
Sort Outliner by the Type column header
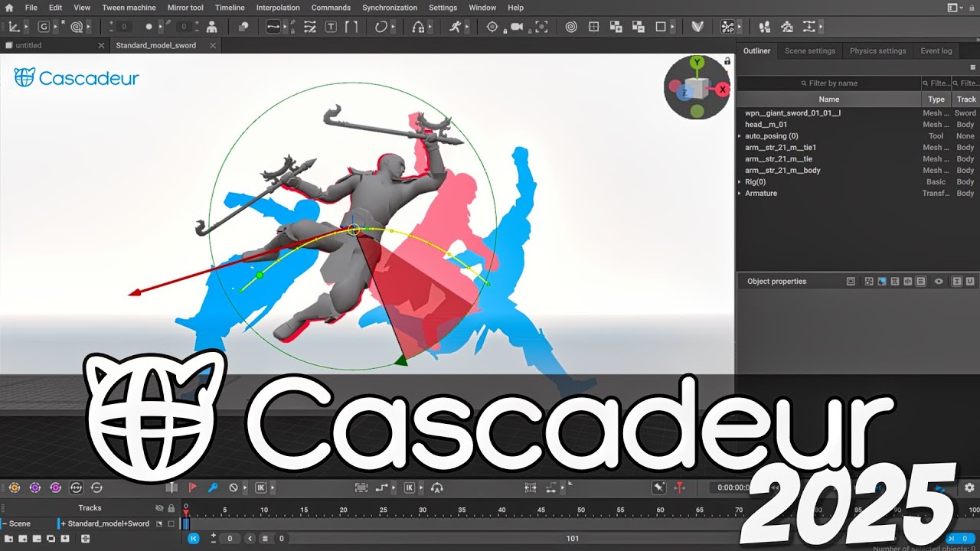point(936,99)
